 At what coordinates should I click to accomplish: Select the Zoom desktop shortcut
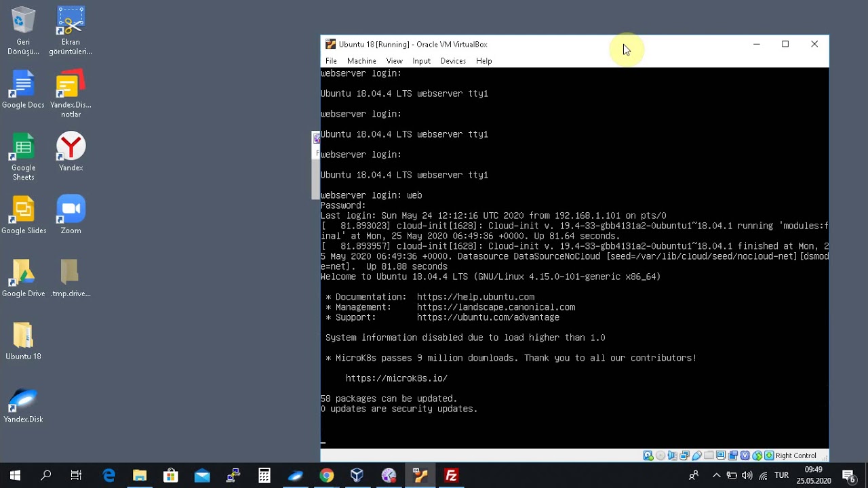pos(71,216)
